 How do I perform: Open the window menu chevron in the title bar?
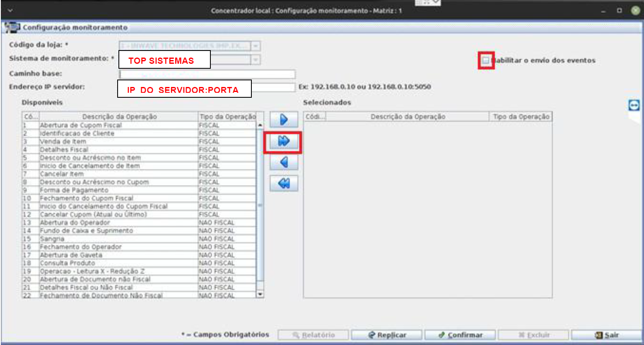(10, 10)
